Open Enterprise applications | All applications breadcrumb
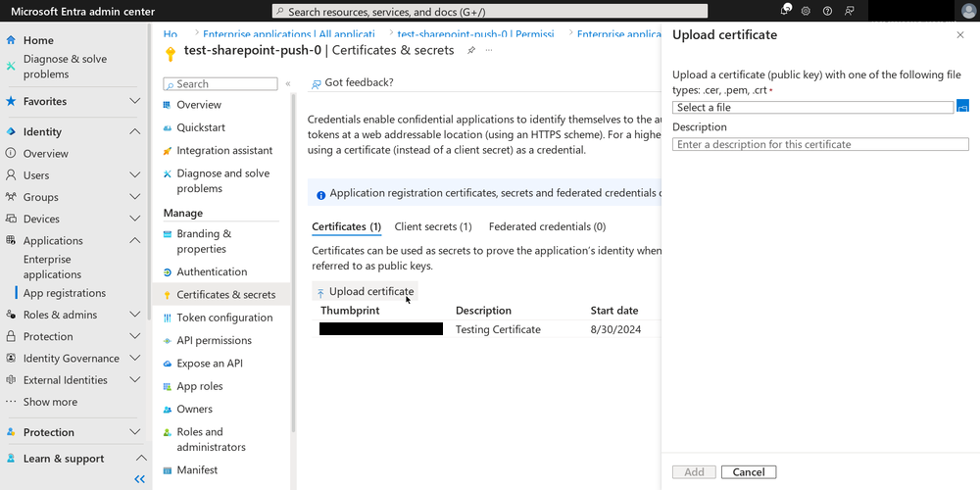The image size is (980, 490). 289,34
